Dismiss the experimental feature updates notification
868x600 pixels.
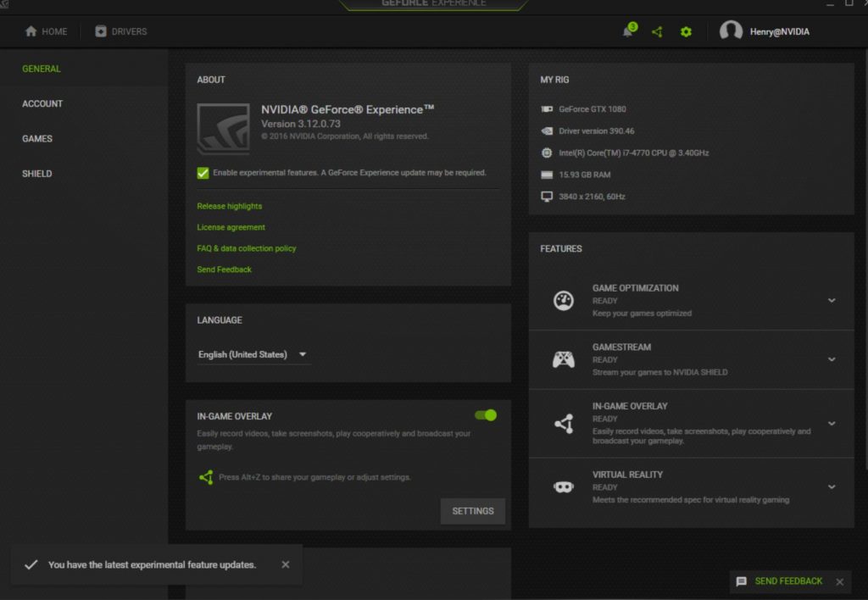coord(285,564)
